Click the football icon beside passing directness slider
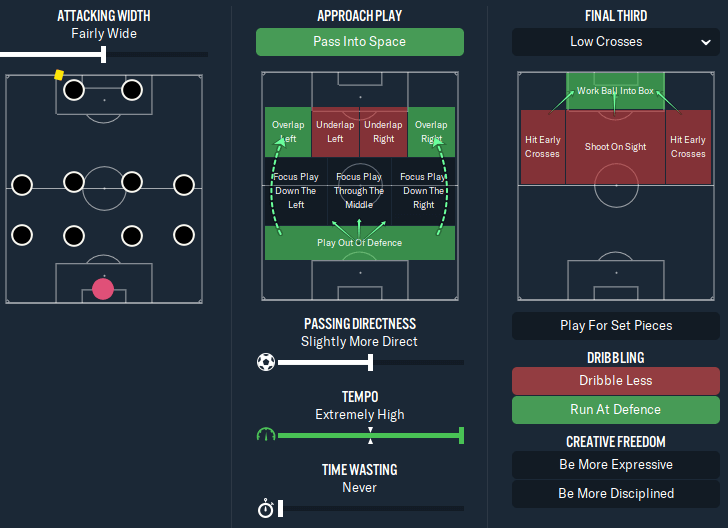The width and height of the screenshot is (728, 528). 266,362
